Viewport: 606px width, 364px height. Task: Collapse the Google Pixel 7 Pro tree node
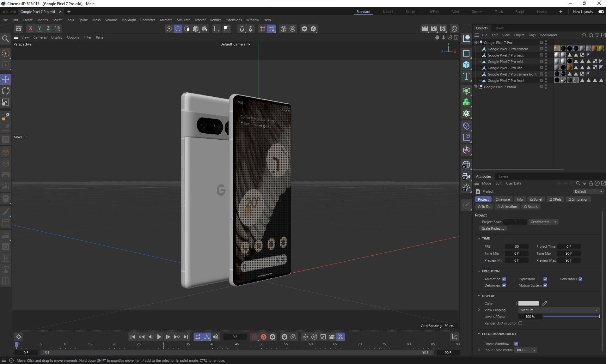pyautogui.click(x=475, y=43)
